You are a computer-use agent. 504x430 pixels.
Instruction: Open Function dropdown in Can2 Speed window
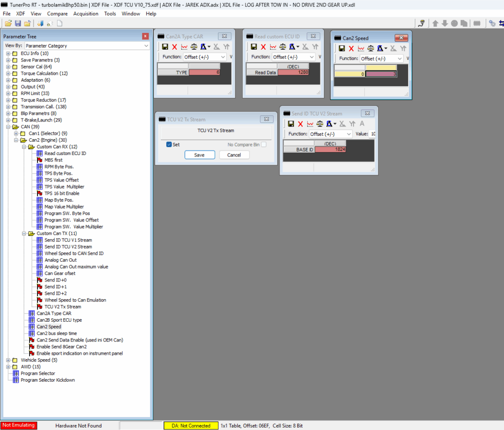381,59
